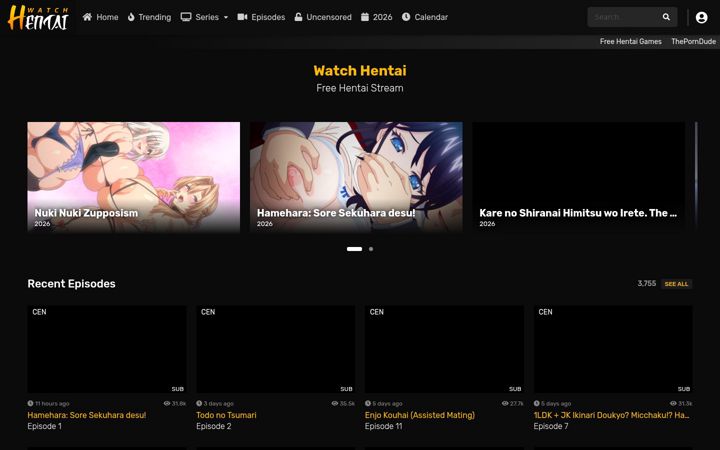Click the 31.3k views eye icon

pyautogui.click(x=673, y=404)
